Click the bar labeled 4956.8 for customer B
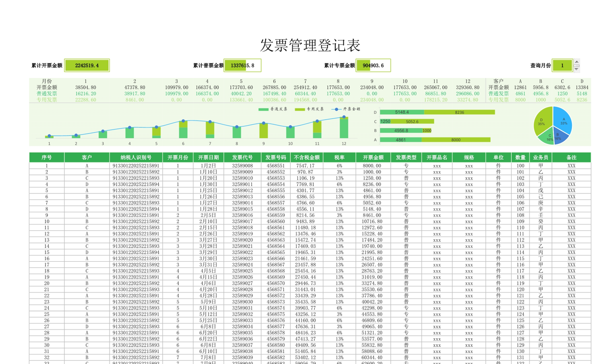Image resolution: width=604 pixels, height=364 pixels. (x=402, y=129)
